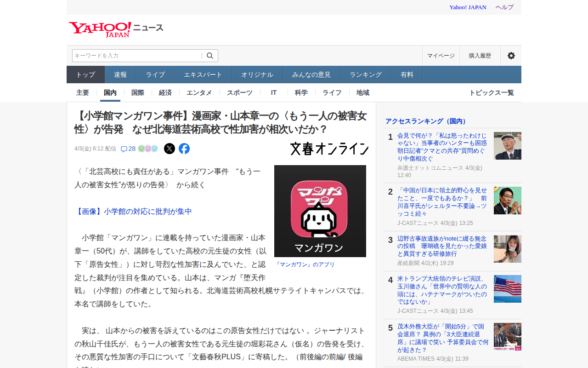This screenshot has height=368, width=588.
Task: Switch to the 国内 category
Action: (110, 92)
